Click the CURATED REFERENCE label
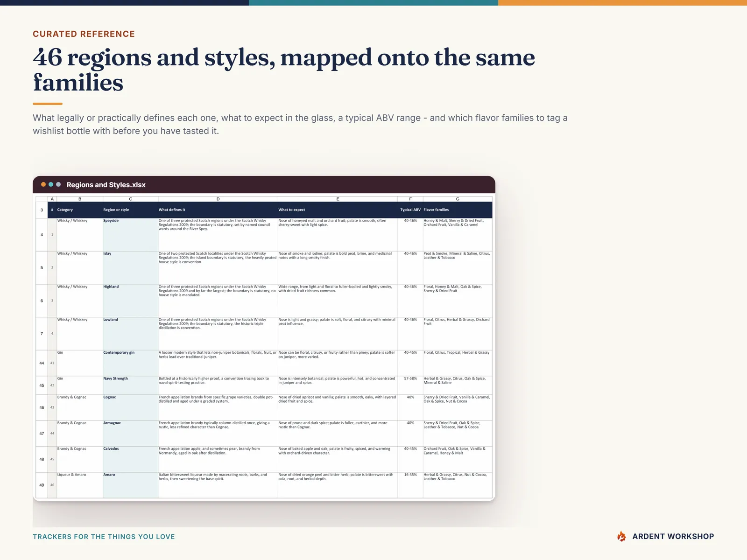The image size is (747, 560). click(84, 34)
